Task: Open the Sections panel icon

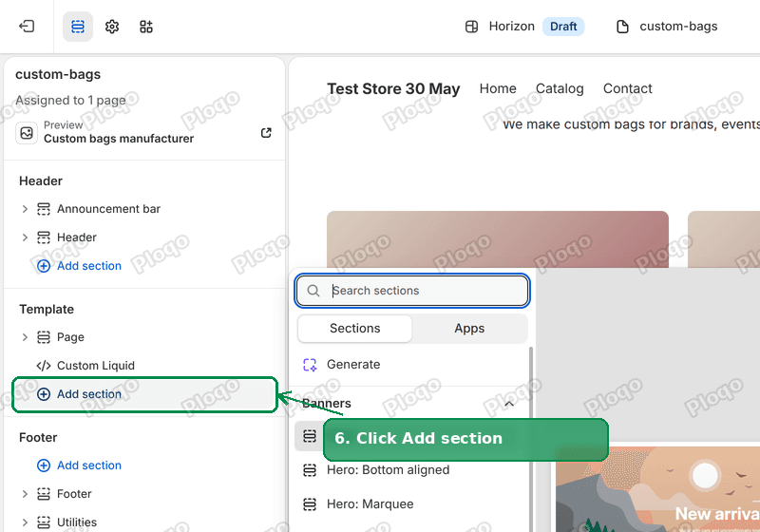Action: pyautogui.click(x=78, y=27)
